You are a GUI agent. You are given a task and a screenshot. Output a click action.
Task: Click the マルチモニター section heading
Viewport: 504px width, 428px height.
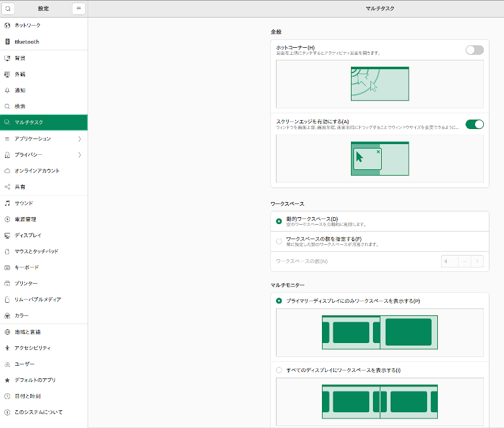click(287, 285)
